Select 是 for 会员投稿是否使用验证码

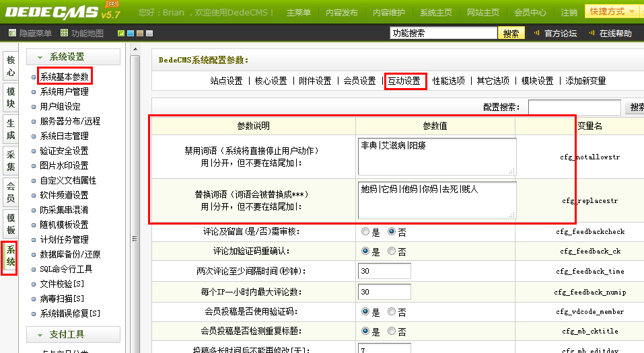coord(365,311)
